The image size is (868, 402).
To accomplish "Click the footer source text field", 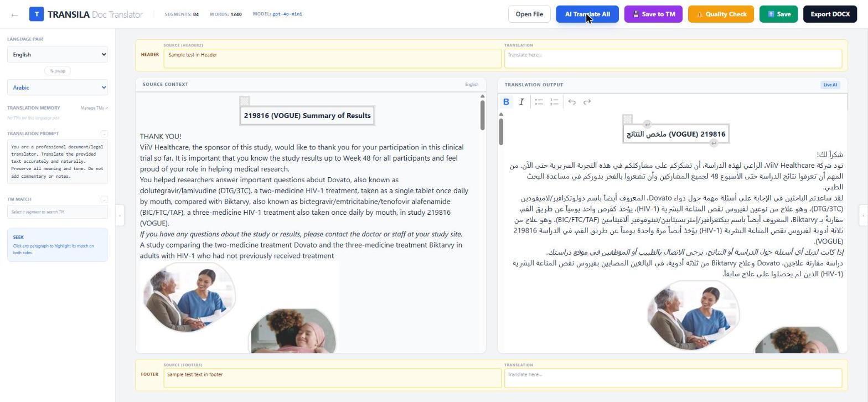I will 332,378.
